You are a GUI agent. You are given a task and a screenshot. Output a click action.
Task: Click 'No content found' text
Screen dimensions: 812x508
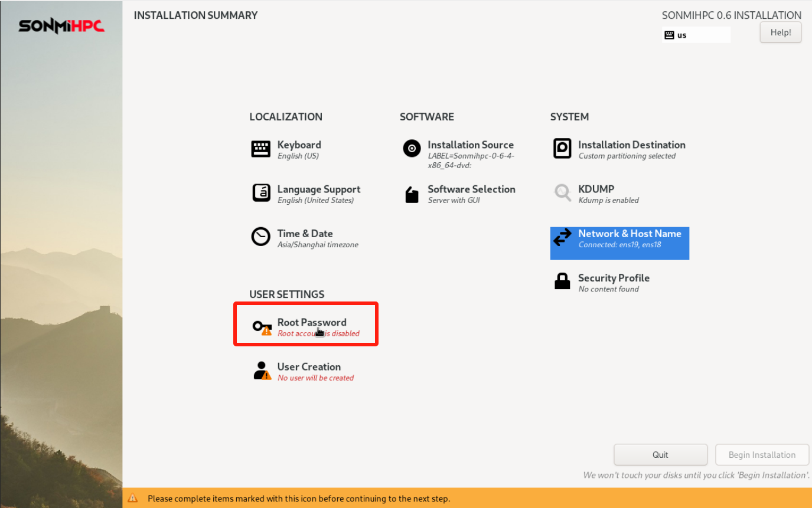point(608,289)
